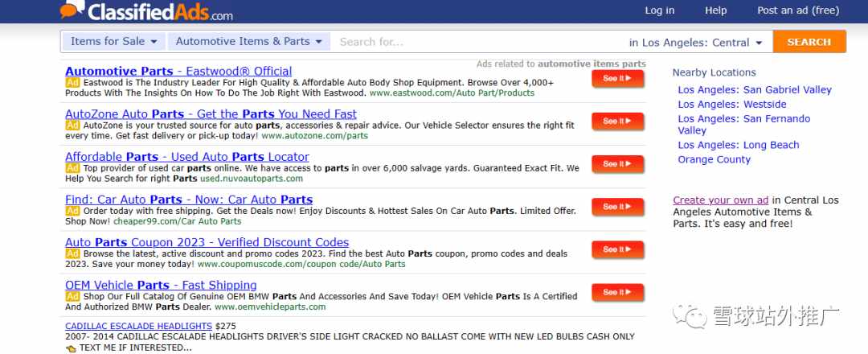Image resolution: width=868 pixels, height=354 pixels.
Task: Select Los Angeles: Long Beach location
Action: [739, 145]
